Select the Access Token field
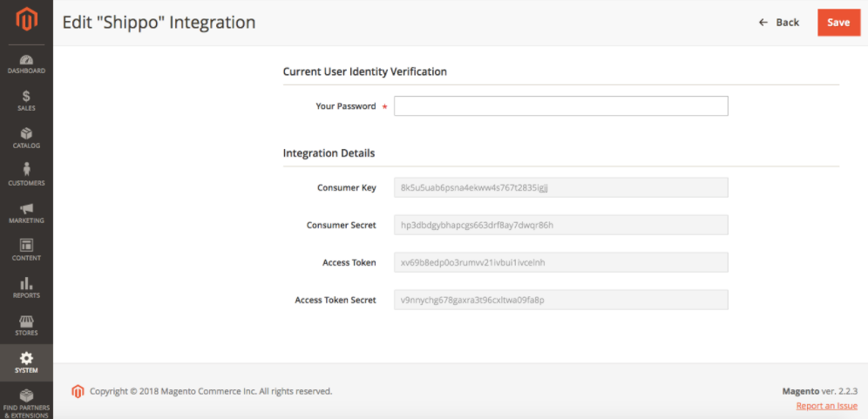This screenshot has height=419, width=868. [560, 262]
